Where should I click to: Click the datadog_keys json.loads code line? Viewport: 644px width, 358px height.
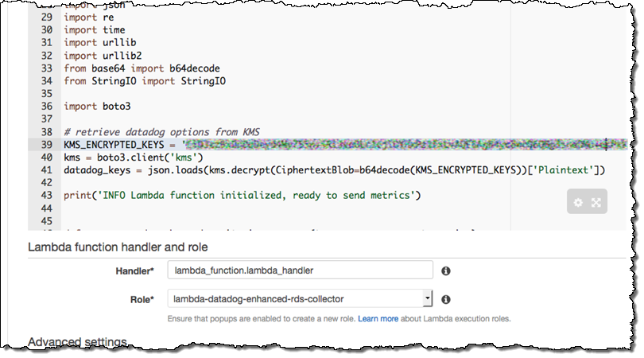pyautogui.click(x=334, y=169)
